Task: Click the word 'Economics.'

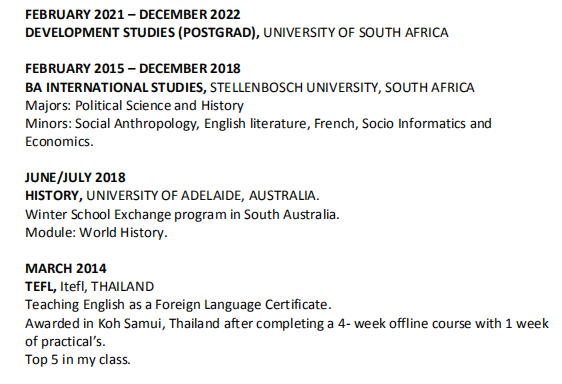Action: [59, 142]
